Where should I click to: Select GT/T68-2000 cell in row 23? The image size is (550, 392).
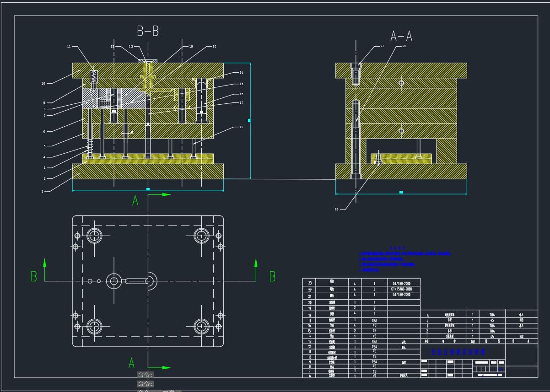pos(401,284)
